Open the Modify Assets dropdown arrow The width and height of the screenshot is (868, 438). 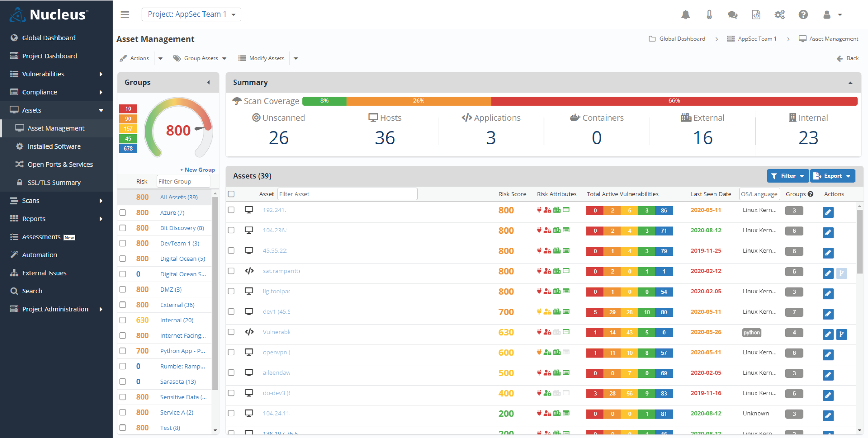(296, 58)
